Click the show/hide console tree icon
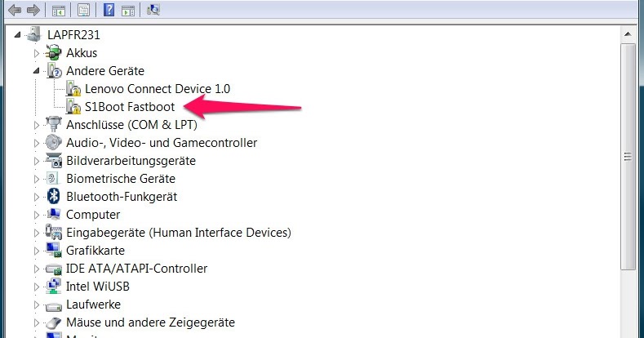Viewport: 644px width, 338px height. [59, 11]
